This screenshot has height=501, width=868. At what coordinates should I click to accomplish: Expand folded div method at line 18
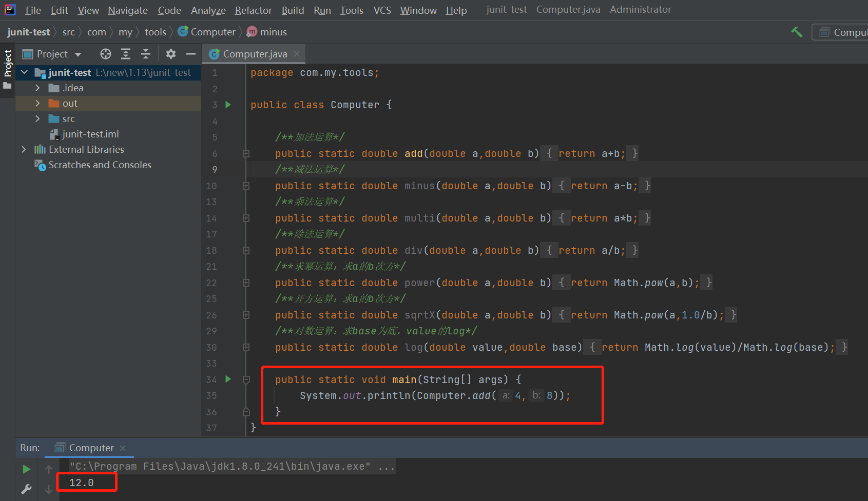click(x=246, y=250)
